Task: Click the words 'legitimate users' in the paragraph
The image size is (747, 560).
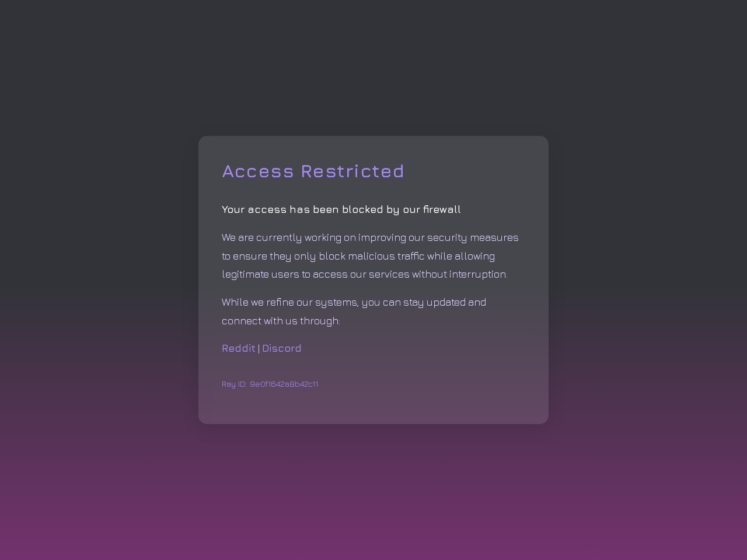Action: 260,274
